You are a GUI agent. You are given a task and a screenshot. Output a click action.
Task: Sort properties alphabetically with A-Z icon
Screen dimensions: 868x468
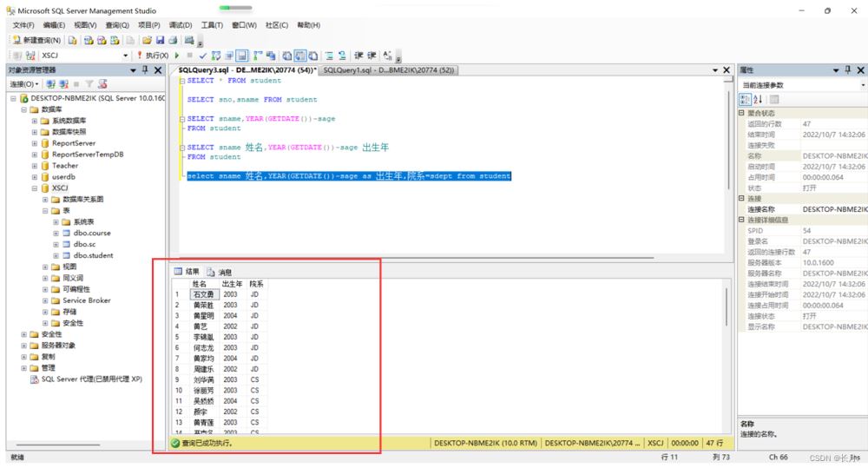(x=756, y=99)
